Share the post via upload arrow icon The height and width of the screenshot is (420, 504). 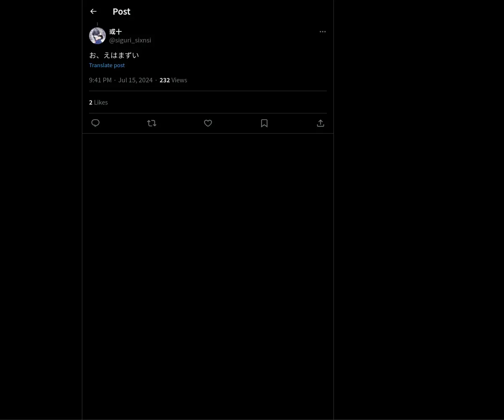[x=320, y=123]
